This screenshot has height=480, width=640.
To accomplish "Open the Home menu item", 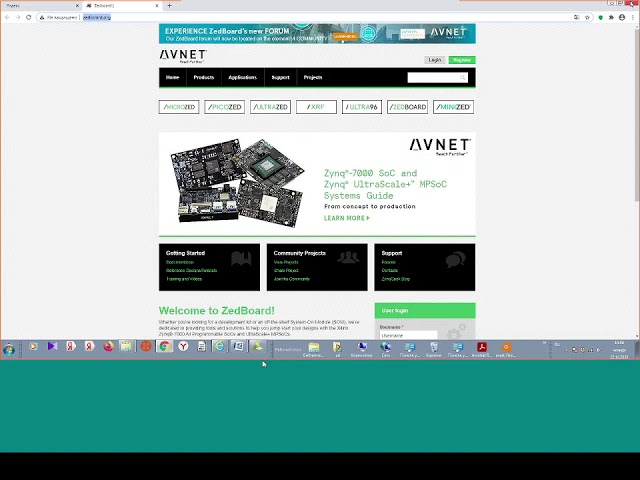I will (x=173, y=77).
